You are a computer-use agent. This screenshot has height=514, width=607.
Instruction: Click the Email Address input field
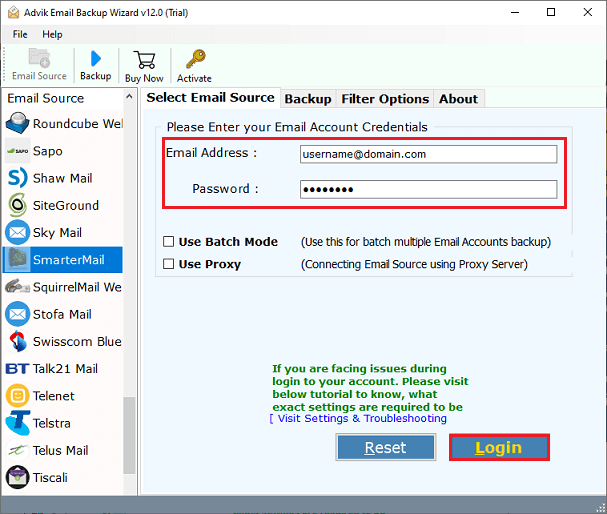429,154
